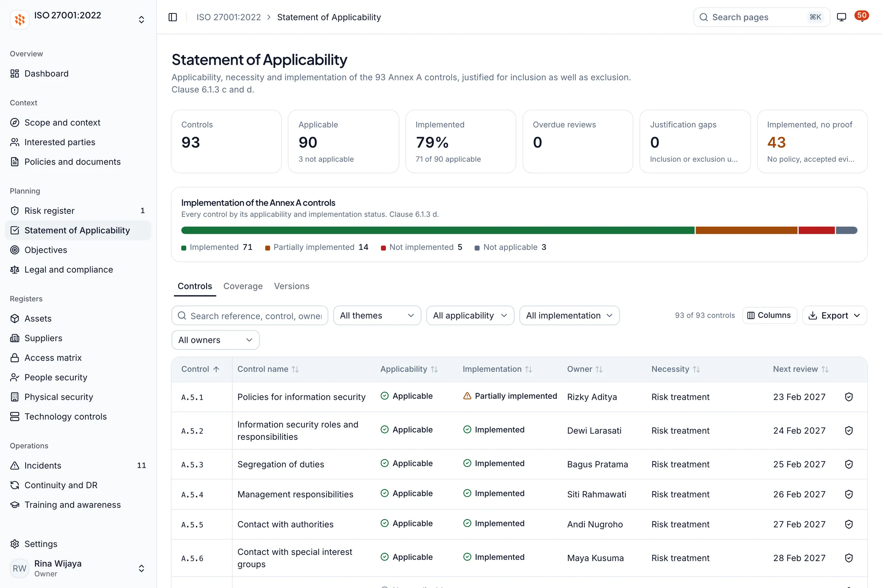The height and width of the screenshot is (588, 882).
Task: Switch to the Coverage tab
Action: [x=243, y=286]
